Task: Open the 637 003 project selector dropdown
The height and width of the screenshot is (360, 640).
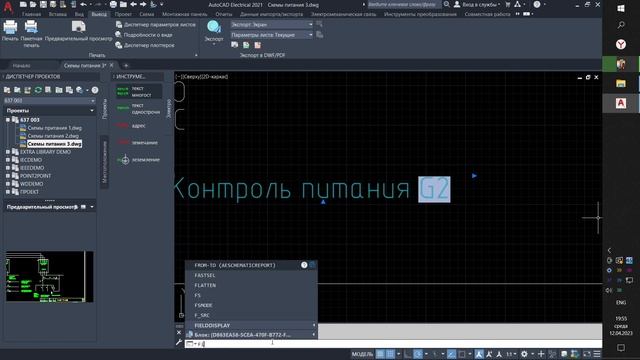Action: tap(49, 100)
